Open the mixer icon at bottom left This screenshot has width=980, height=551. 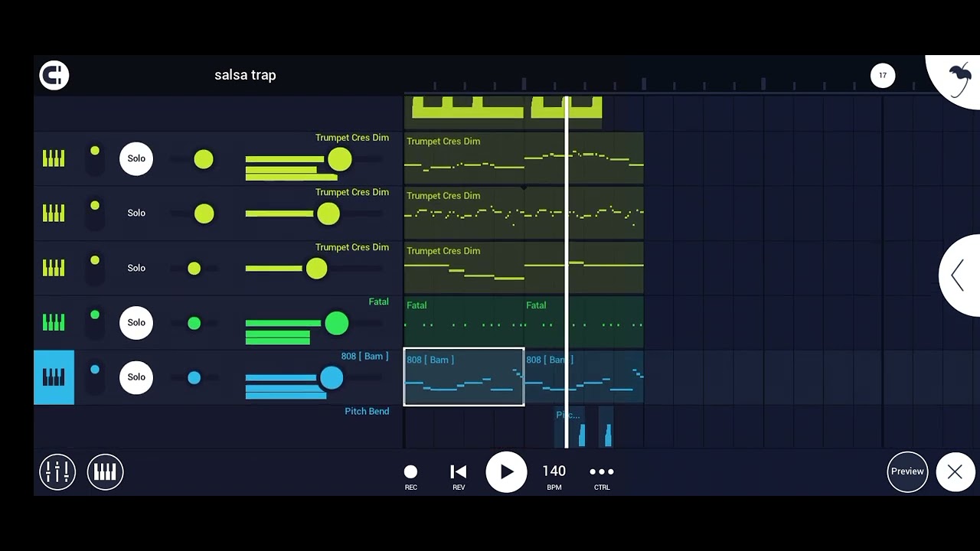coord(57,471)
